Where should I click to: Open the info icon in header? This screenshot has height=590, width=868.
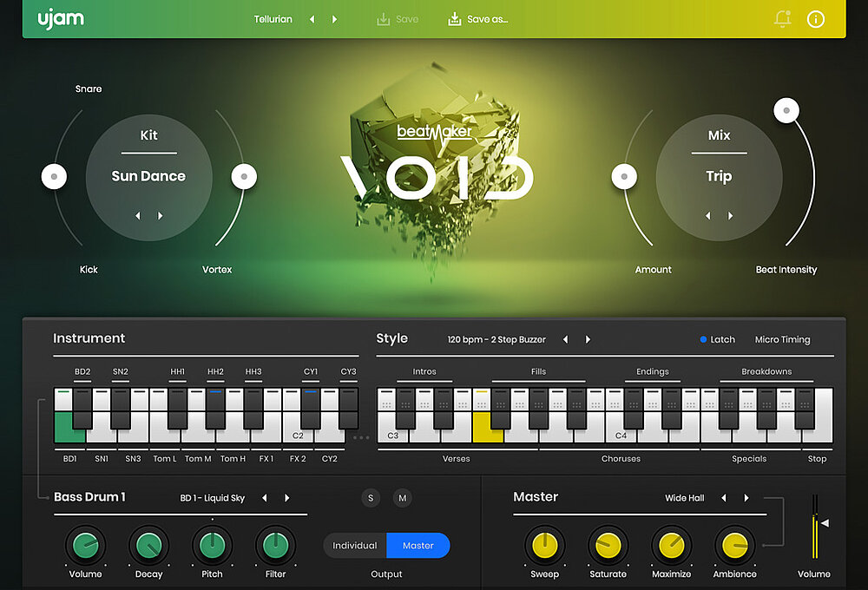(815, 19)
